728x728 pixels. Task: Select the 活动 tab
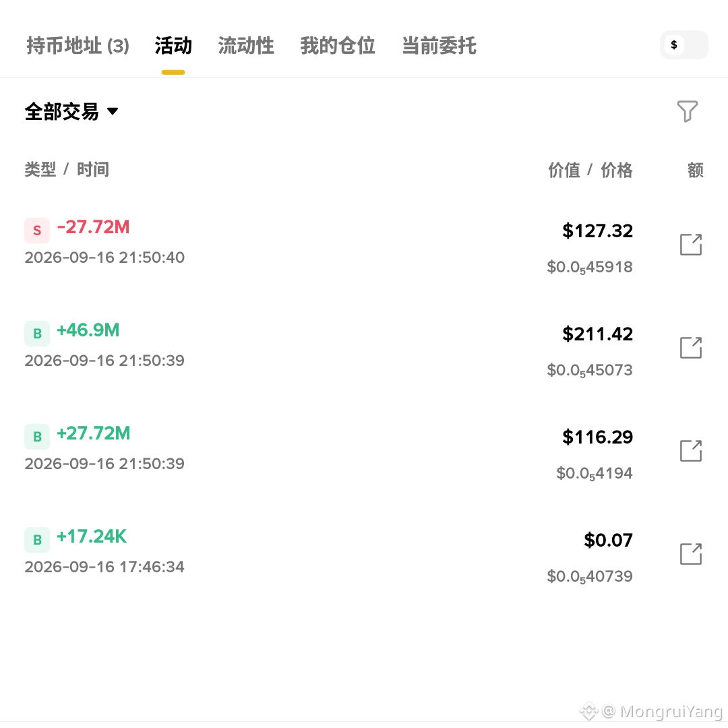click(x=173, y=46)
